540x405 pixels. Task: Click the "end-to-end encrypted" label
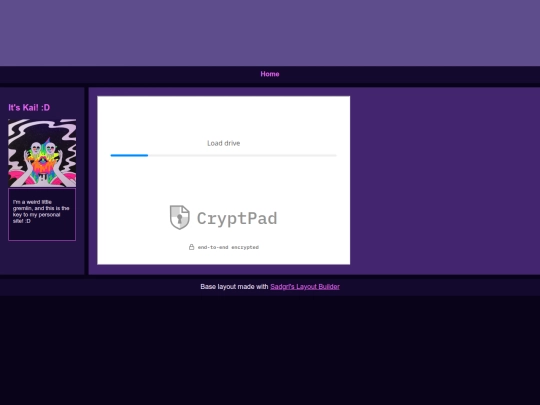pyautogui.click(x=228, y=247)
